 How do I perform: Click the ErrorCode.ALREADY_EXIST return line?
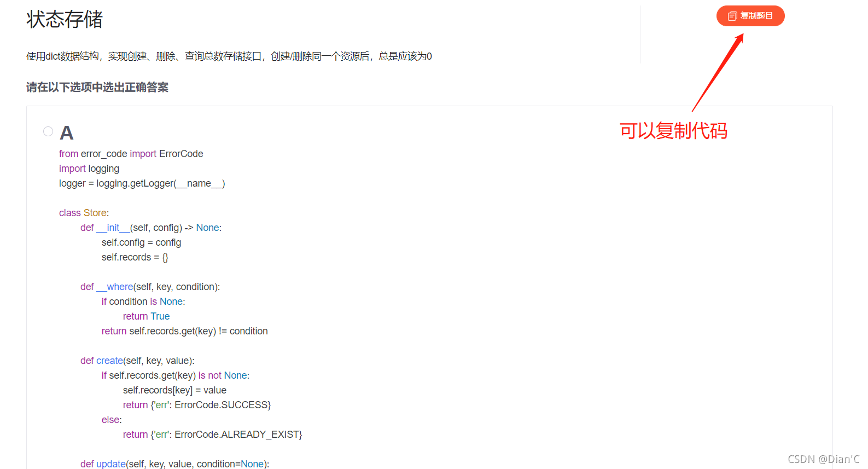212,435
